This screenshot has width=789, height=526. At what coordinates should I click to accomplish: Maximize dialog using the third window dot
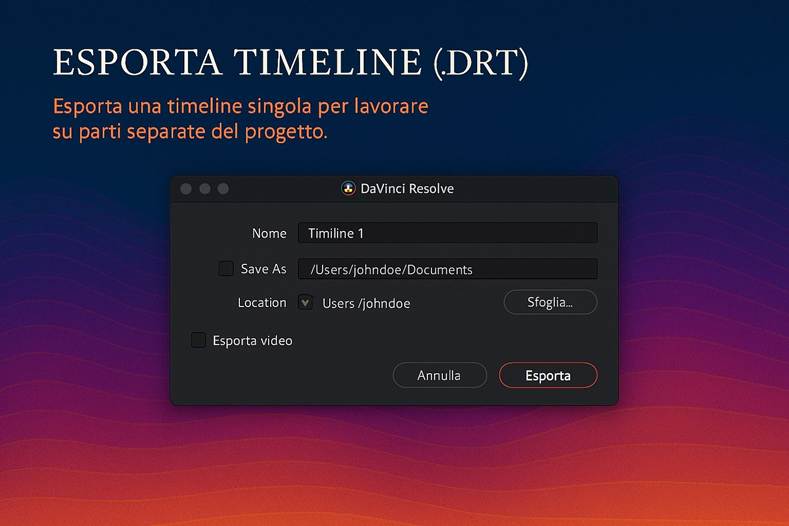[x=223, y=189]
